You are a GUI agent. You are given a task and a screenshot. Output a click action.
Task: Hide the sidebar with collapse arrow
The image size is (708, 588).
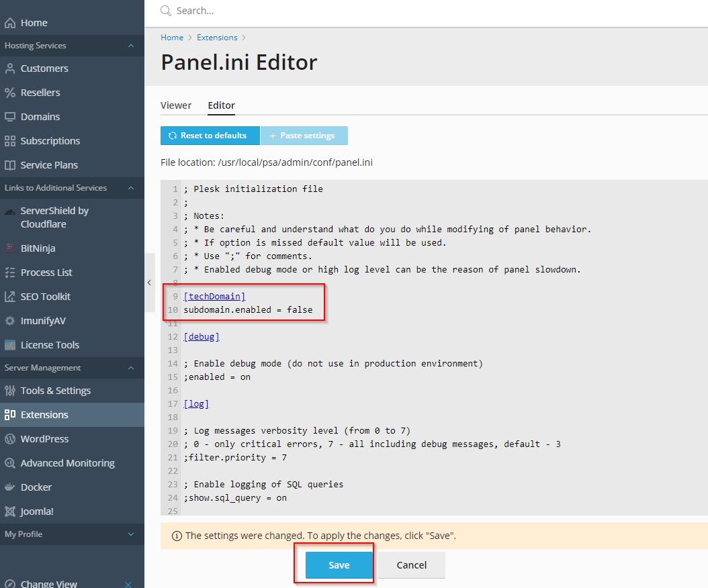[149, 283]
